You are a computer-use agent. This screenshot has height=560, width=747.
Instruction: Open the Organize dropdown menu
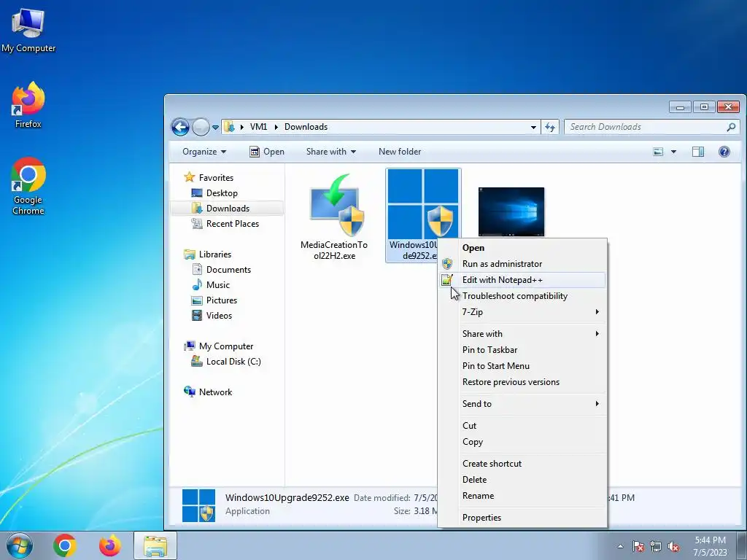pos(204,152)
